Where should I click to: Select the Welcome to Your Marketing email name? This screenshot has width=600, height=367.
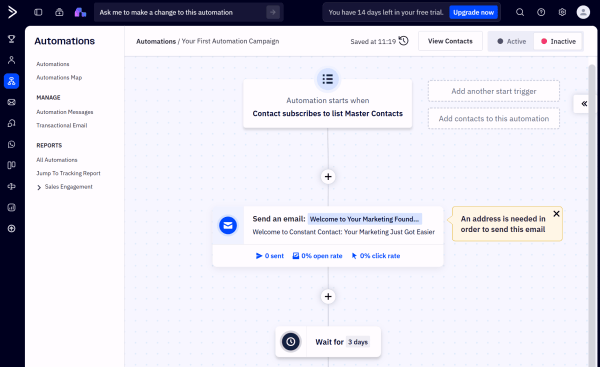pos(364,219)
